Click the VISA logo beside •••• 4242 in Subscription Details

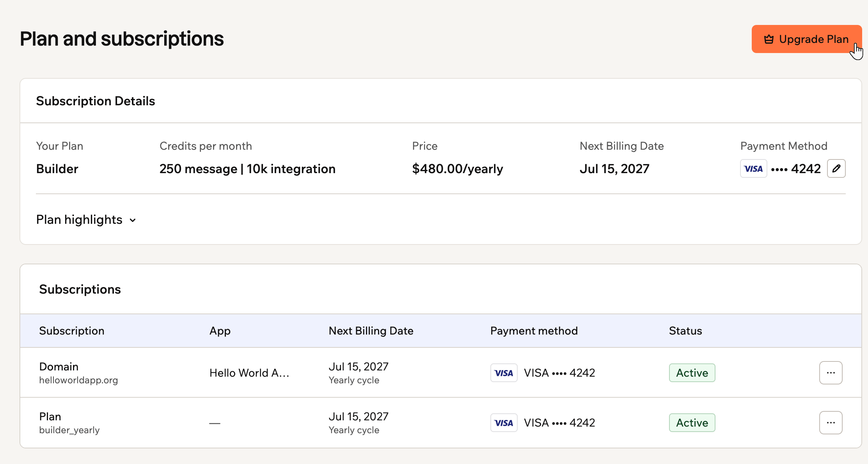tap(753, 168)
